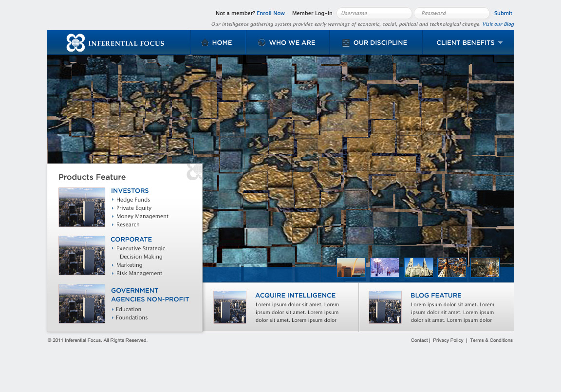The image size is (561, 392).
Task: Open Government Agencies Non-Profit heading
Action: tap(150, 295)
